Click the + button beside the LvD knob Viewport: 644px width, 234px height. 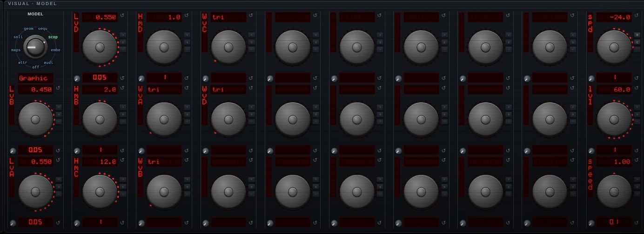[123, 35]
